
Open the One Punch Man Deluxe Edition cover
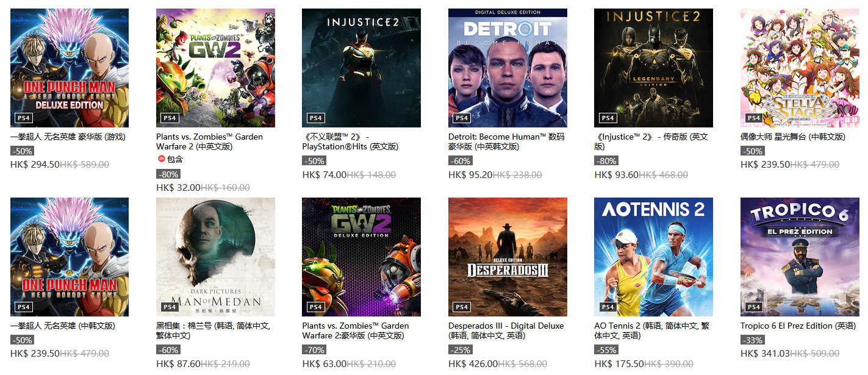pyautogui.click(x=70, y=68)
